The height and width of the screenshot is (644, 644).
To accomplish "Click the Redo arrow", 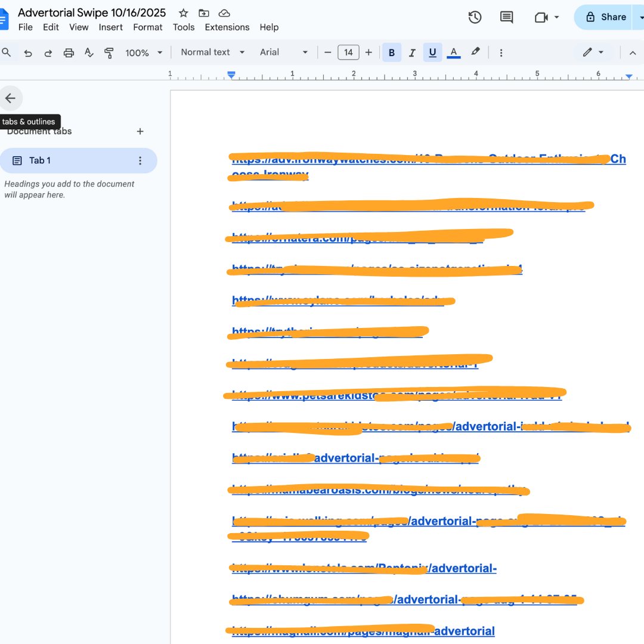I will tap(48, 52).
